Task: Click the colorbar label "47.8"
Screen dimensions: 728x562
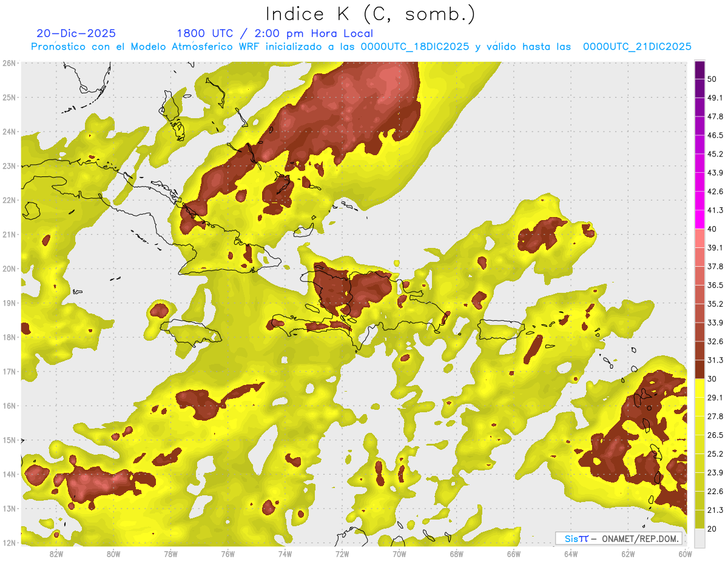Action: click(715, 116)
